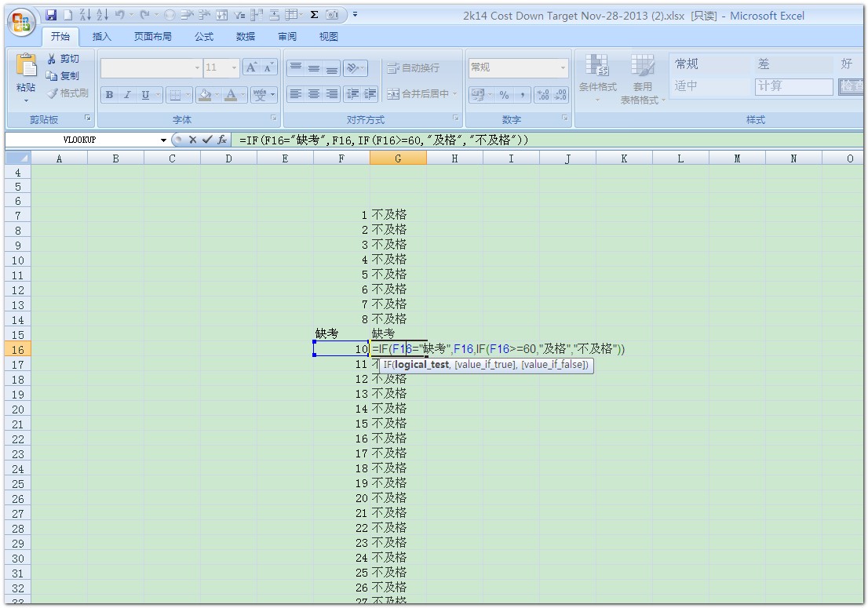Switch to the 插入 (Insert) tab
This screenshot has width=868, height=608.
102,37
